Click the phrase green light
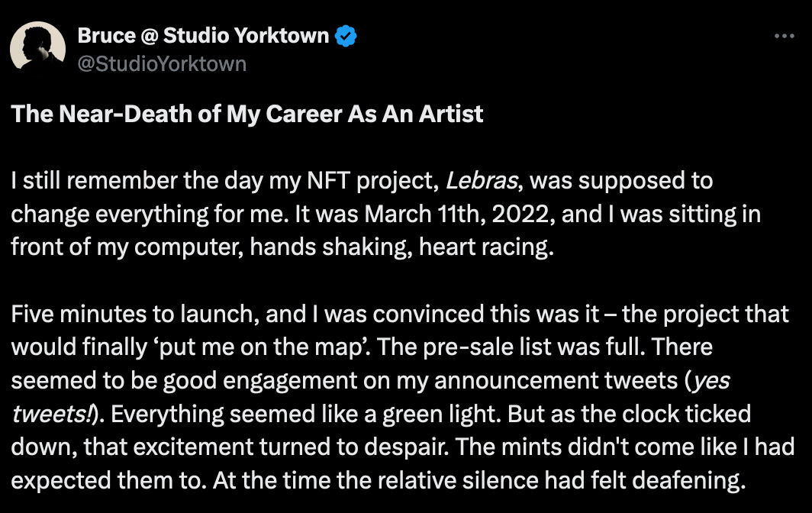 (x=442, y=414)
